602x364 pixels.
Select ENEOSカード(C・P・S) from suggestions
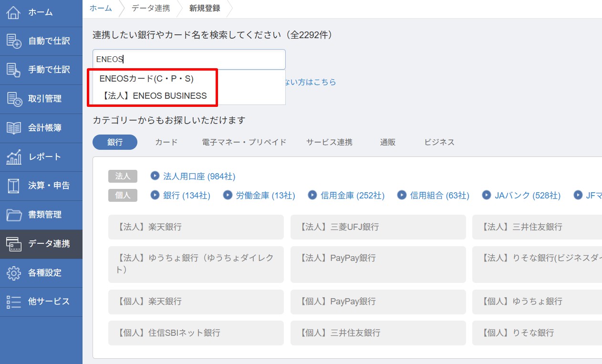click(146, 79)
